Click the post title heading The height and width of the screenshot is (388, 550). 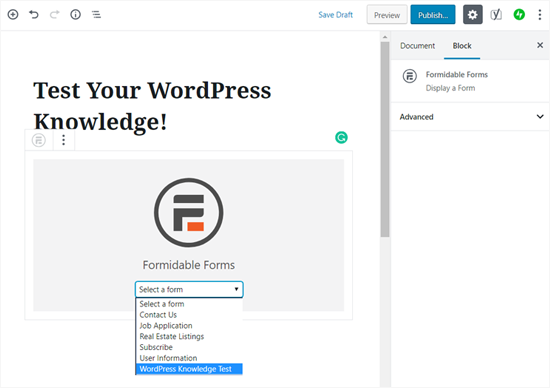152,106
